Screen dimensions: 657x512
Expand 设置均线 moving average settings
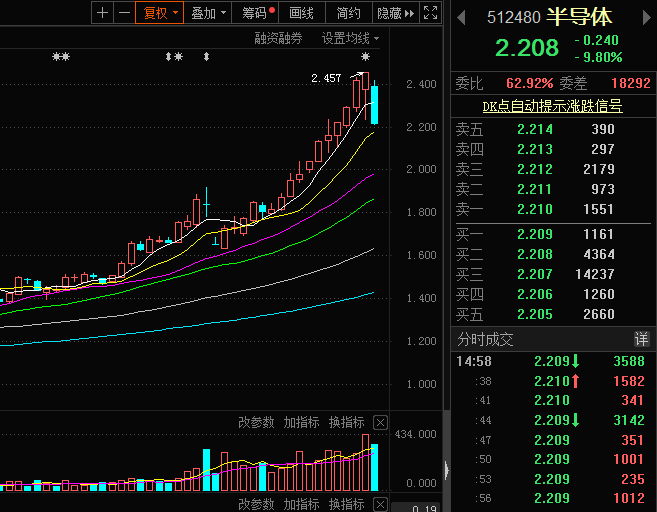[x=350, y=39]
